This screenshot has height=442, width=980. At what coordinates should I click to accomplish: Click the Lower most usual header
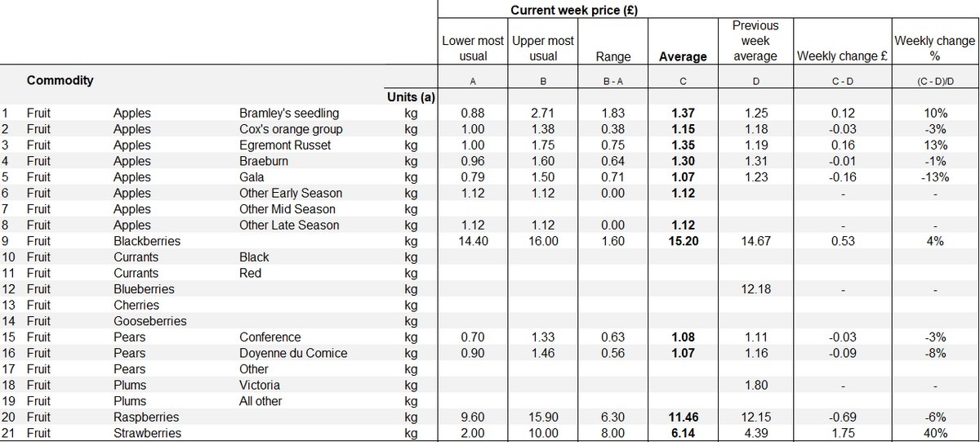473,48
